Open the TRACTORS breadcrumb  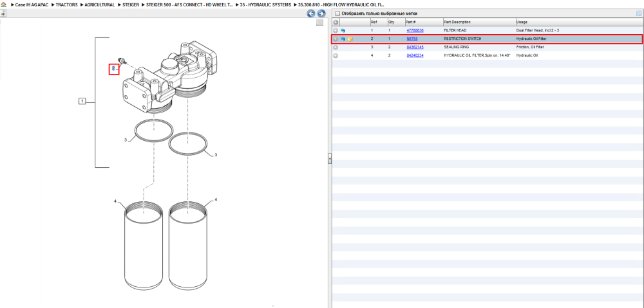66,5
